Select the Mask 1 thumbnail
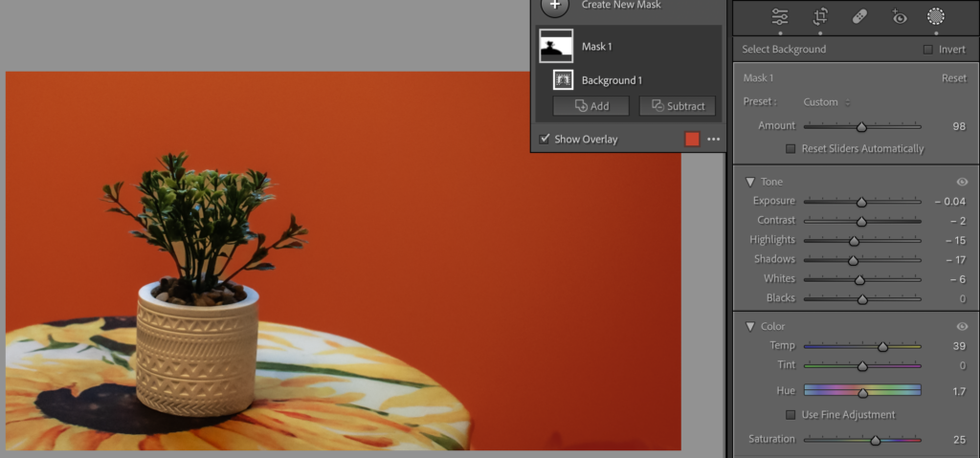 556,46
